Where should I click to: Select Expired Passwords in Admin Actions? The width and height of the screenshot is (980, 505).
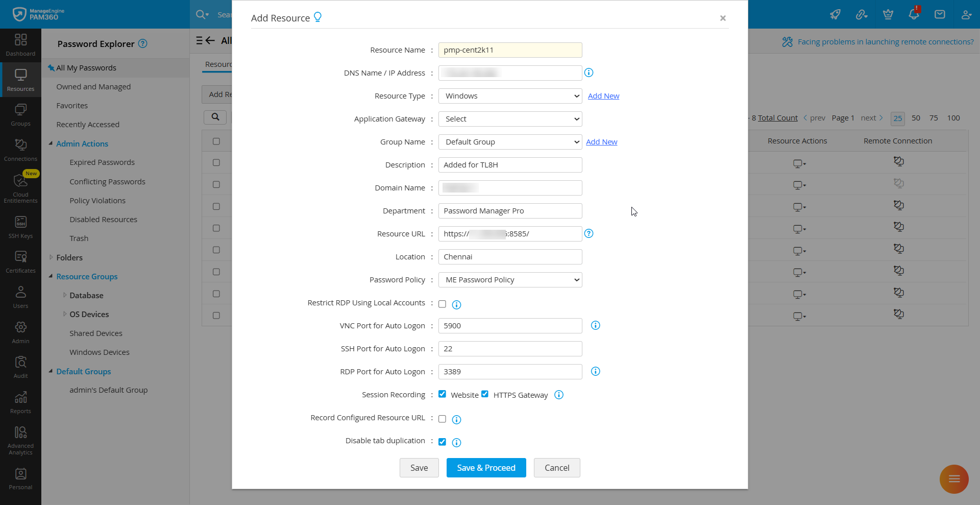click(102, 162)
